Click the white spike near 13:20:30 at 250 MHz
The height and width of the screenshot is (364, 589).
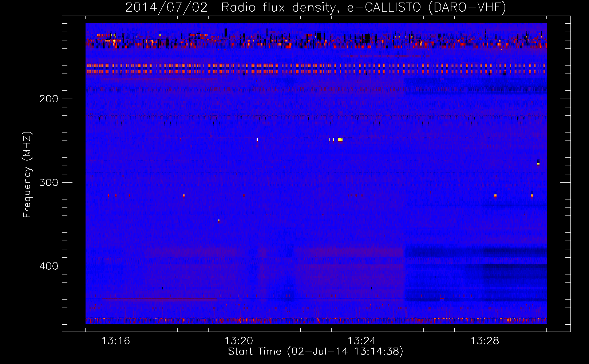click(x=257, y=139)
